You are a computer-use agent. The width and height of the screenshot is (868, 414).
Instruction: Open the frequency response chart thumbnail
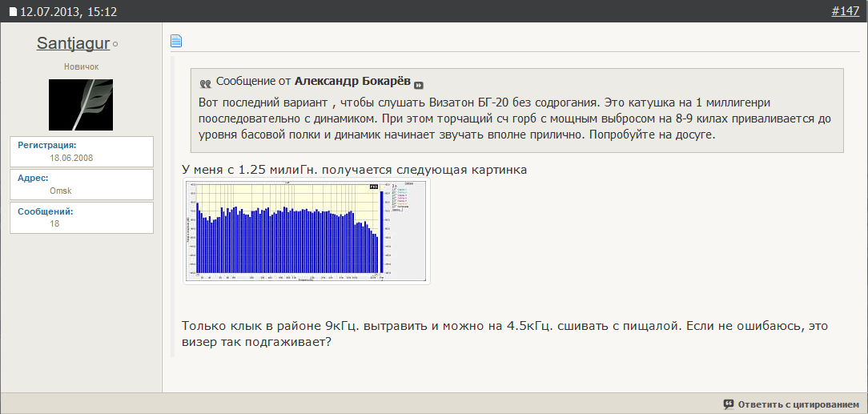pos(307,231)
